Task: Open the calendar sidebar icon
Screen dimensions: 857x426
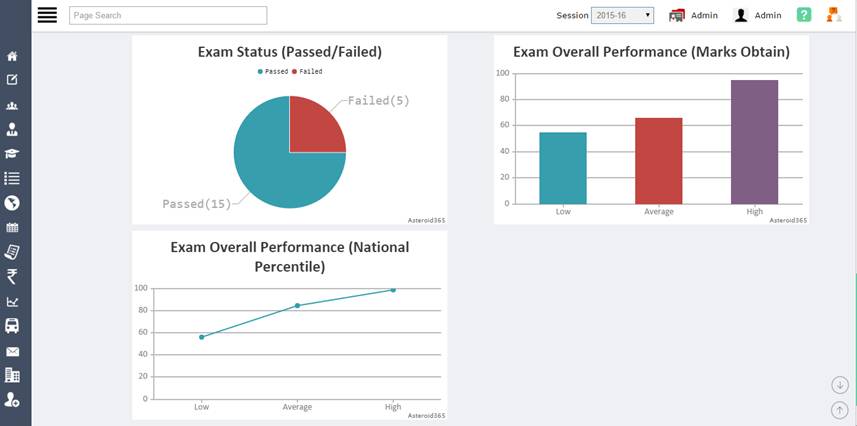Action: coord(12,228)
